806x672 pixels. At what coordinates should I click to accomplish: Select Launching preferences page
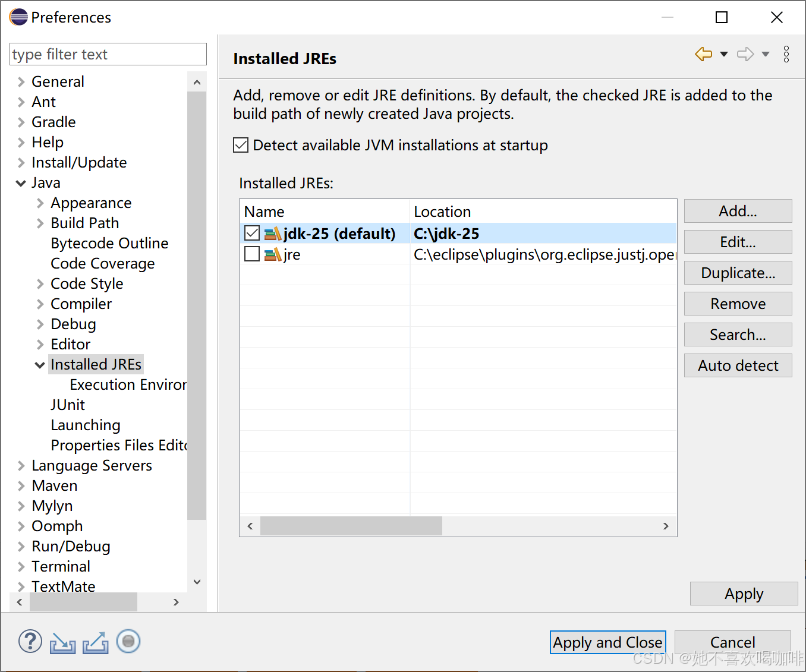(x=86, y=425)
